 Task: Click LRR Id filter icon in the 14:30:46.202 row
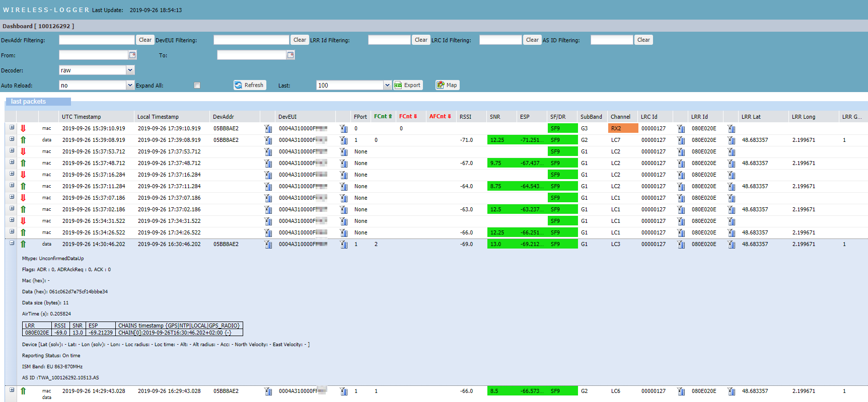pos(731,245)
